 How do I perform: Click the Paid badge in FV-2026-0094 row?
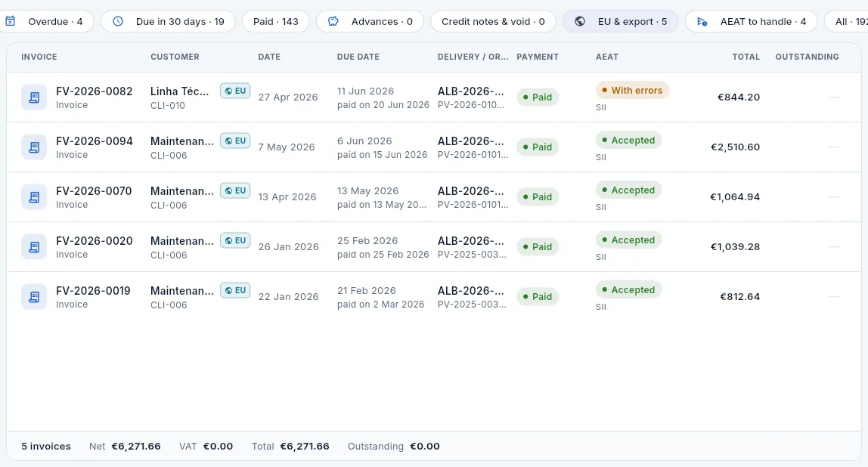[538, 147]
